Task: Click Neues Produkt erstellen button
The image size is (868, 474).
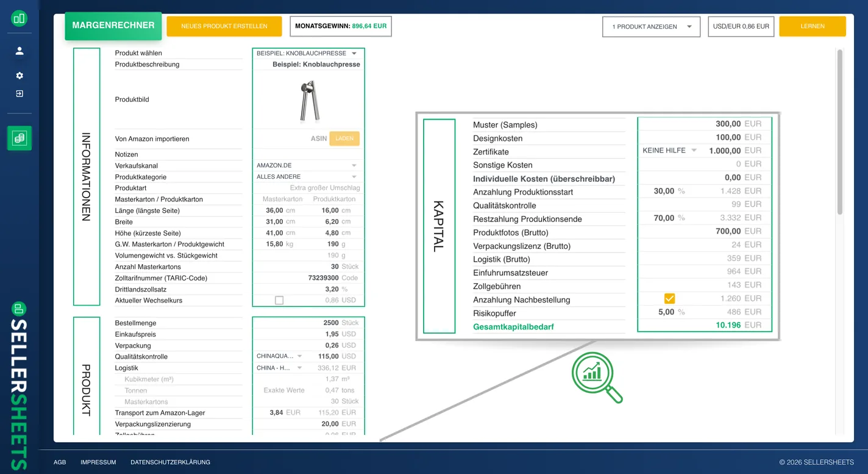Action: [224, 26]
